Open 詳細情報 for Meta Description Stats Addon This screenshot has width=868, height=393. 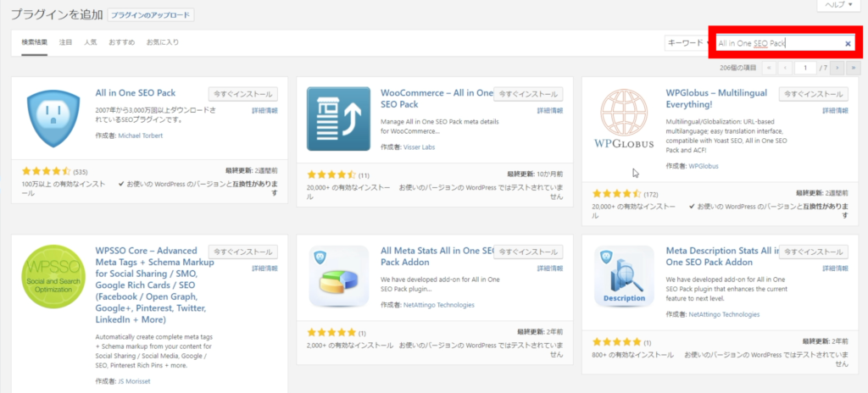(x=835, y=268)
